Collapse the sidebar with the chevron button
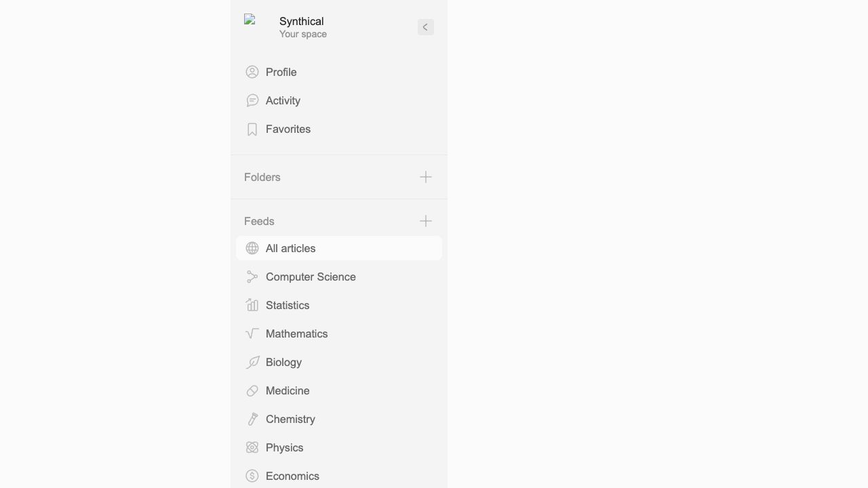 tap(425, 27)
